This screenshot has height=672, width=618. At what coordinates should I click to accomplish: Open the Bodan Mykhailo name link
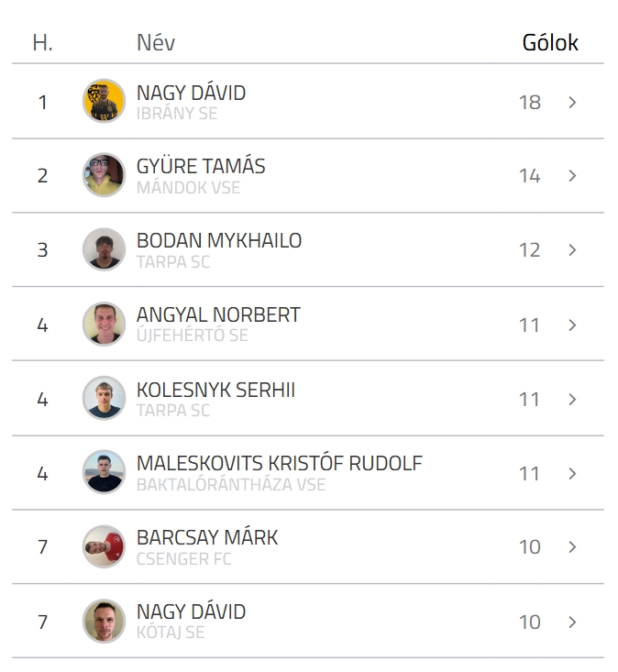(x=219, y=240)
